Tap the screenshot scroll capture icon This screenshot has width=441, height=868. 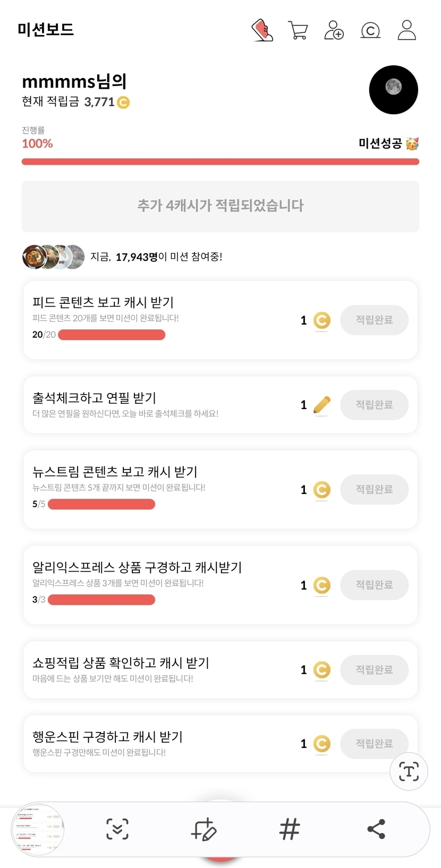117,829
